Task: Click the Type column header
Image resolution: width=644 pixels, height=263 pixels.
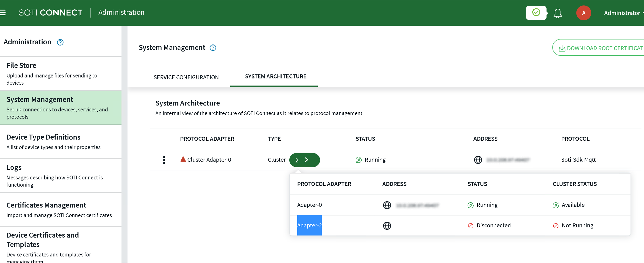Action: (x=274, y=139)
